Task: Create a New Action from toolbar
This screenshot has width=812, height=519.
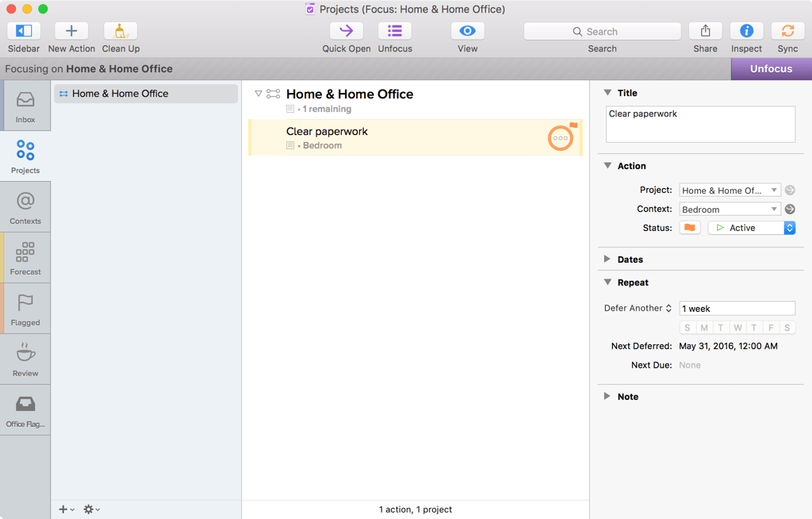Action: [71, 31]
